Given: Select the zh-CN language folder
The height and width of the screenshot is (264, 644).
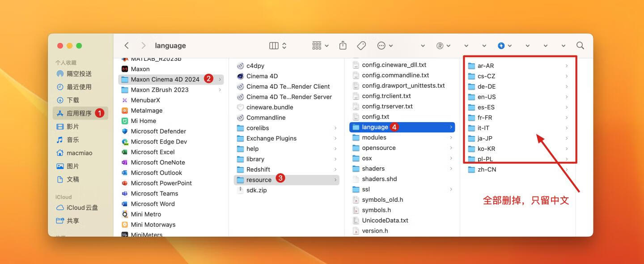Looking at the screenshot, I should (x=518, y=170).
